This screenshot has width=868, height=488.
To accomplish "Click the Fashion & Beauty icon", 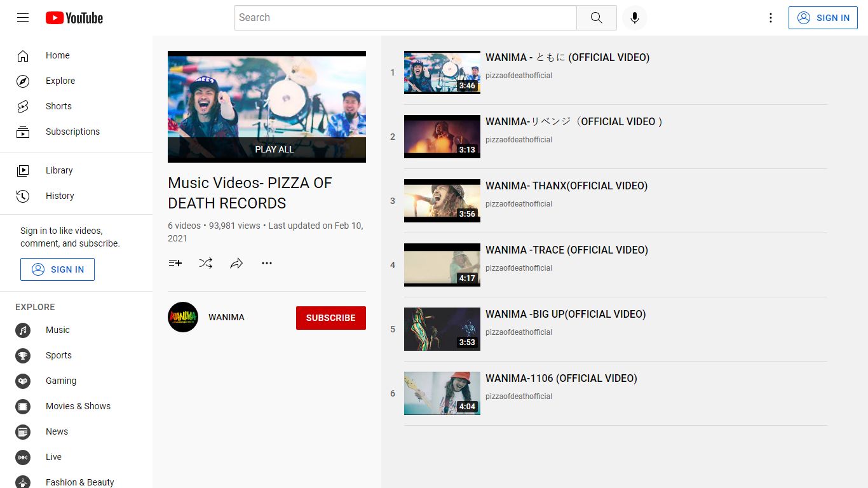I will pyautogui.click(x=23, y=482).
